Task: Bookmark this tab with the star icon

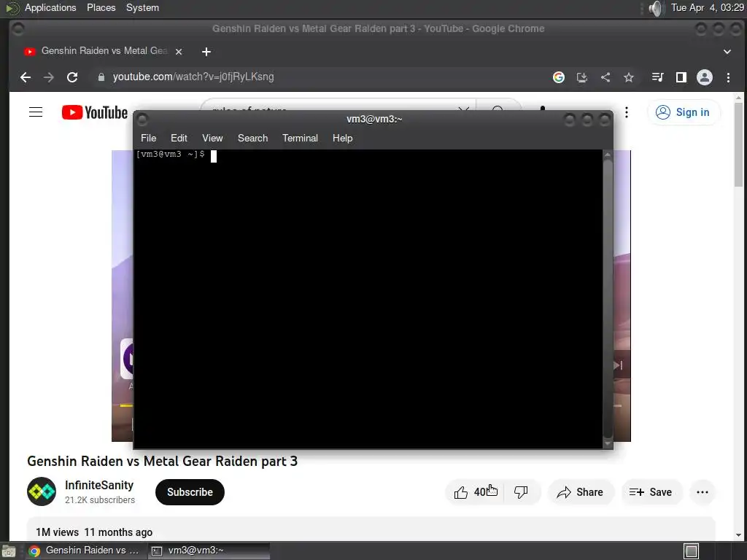Action: 629,77
